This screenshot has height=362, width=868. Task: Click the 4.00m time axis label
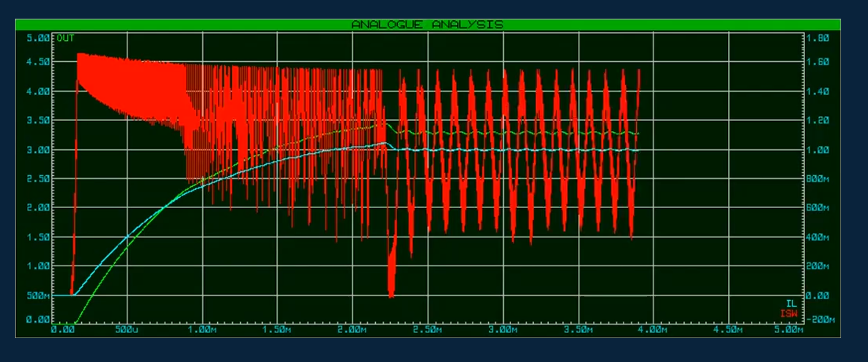[653, 329]
